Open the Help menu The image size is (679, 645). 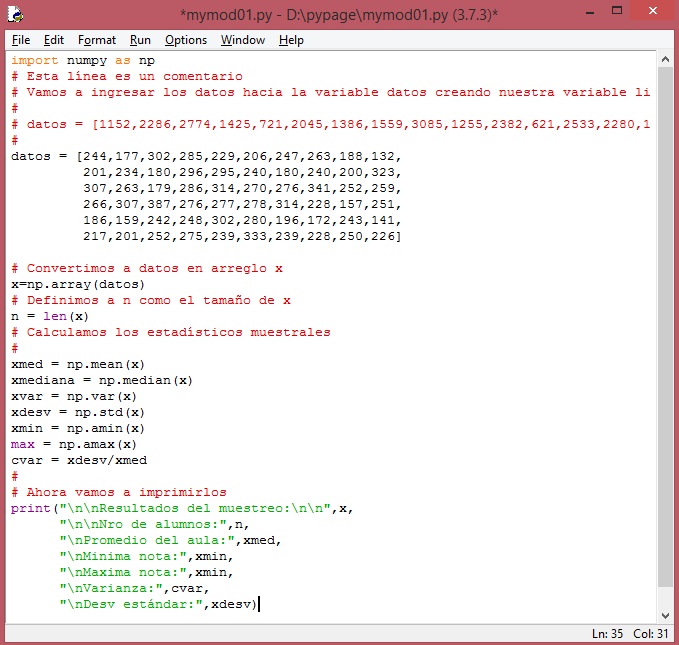pyautogui.click(x=291, y=40)
